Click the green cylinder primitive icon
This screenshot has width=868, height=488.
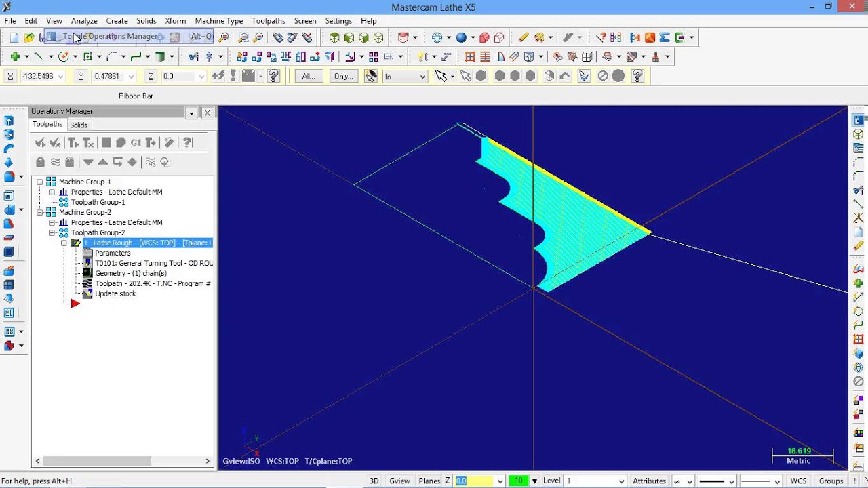(160, 57)
